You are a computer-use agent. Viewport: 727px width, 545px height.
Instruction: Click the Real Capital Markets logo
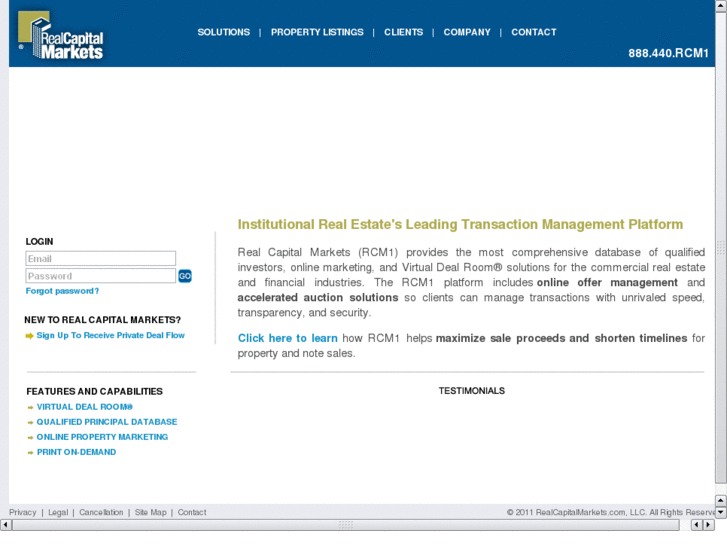tap(60, 36)
